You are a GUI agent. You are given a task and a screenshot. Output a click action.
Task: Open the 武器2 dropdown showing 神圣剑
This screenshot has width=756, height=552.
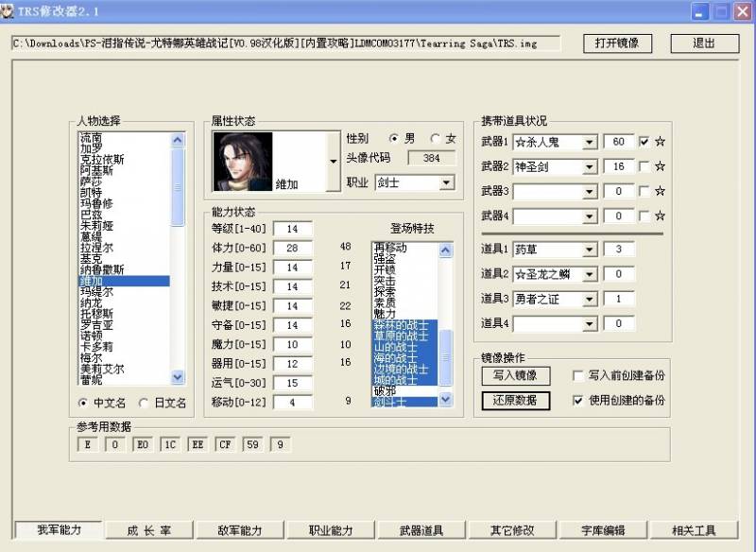590,166
